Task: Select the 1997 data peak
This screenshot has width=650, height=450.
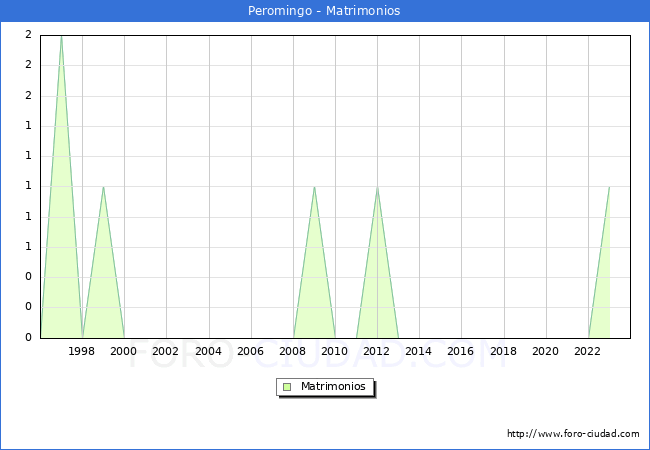Action: click(x=61, y=37)
